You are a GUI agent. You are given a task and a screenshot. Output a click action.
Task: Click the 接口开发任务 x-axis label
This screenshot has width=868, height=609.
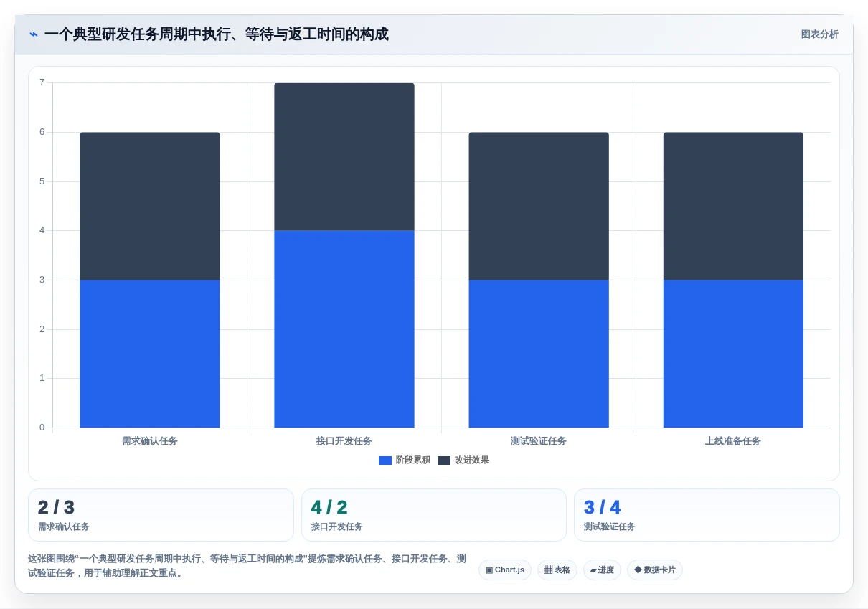coord(344,441)
